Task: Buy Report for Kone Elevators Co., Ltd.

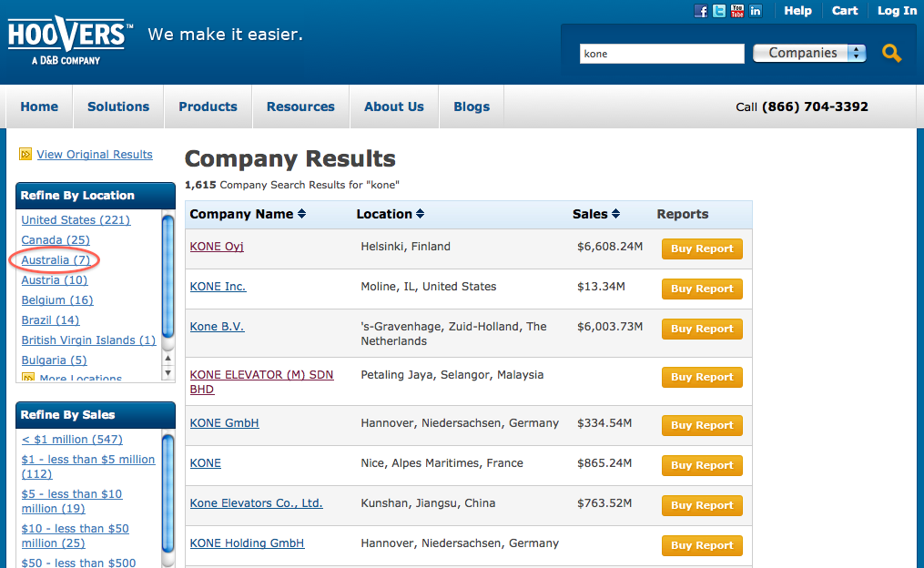Action: coord(702,505)
